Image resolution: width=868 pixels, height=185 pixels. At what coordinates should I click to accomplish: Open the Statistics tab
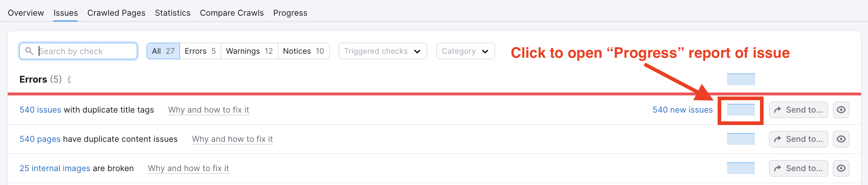173,13
